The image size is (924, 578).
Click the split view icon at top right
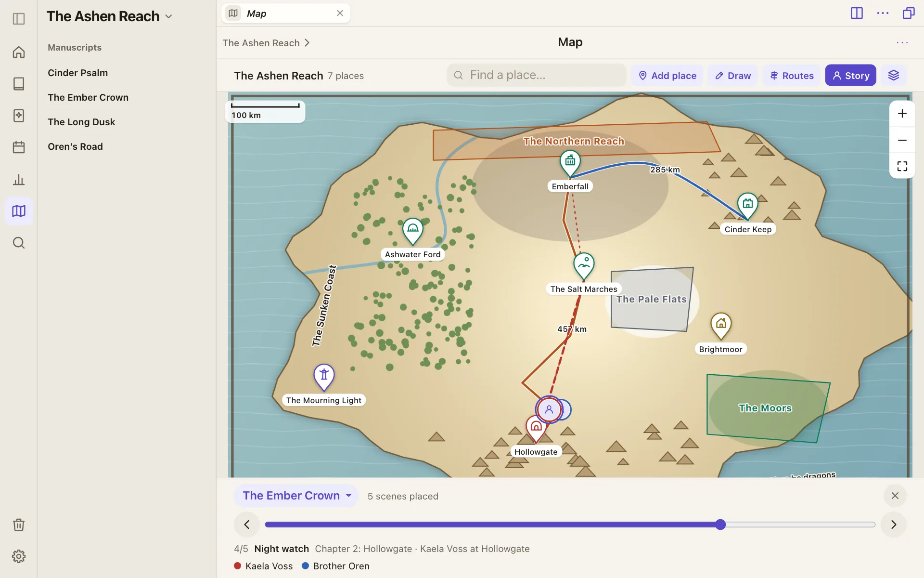(857, 13)
